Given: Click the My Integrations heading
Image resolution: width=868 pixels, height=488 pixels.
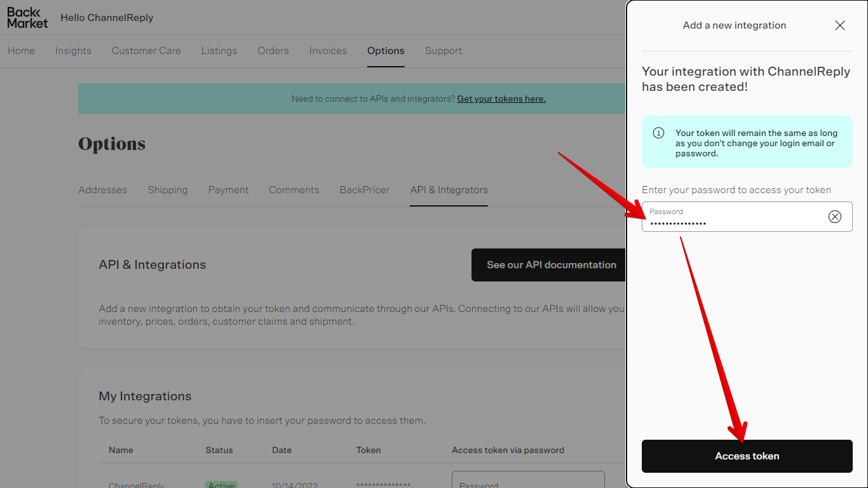Looking at the screenshot, I should pyautogui.click(x=145, y=396).
